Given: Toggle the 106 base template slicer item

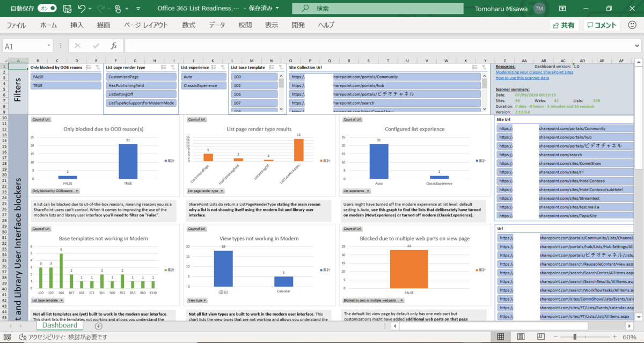Looking at the screenshot, I should point(254,94).
